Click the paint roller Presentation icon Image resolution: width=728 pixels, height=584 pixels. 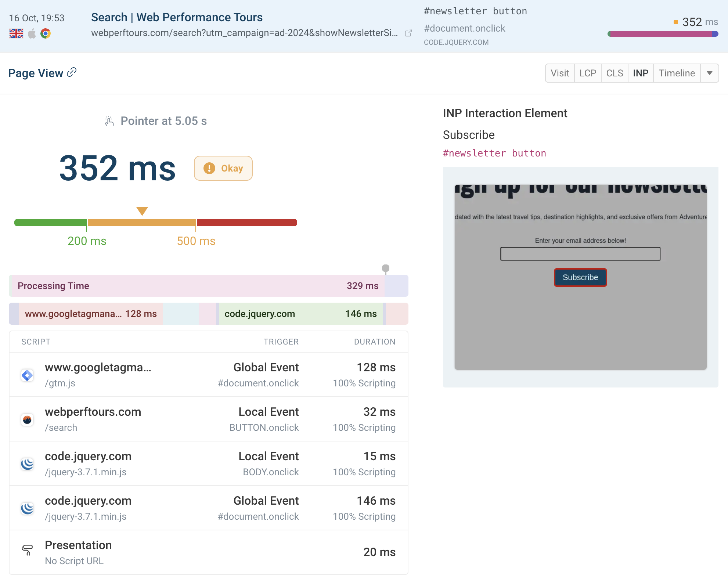click(27, 549)
